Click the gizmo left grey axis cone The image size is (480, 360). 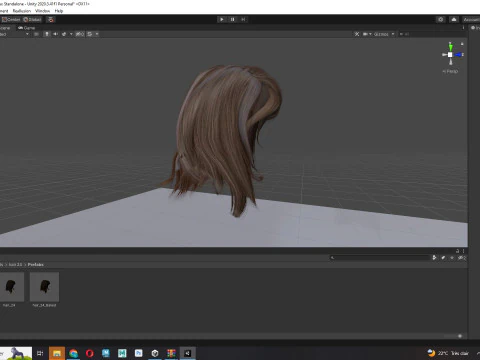[444, 55]
